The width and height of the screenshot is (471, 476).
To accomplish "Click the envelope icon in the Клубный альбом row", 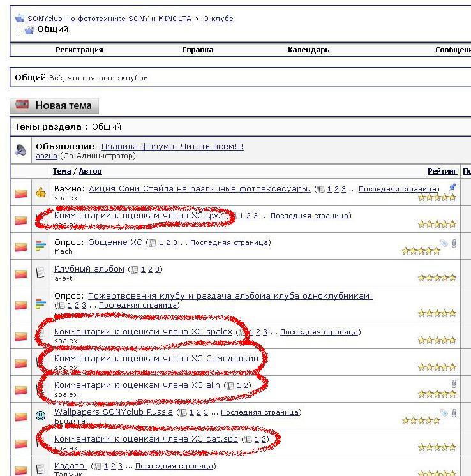I will 21,273.
